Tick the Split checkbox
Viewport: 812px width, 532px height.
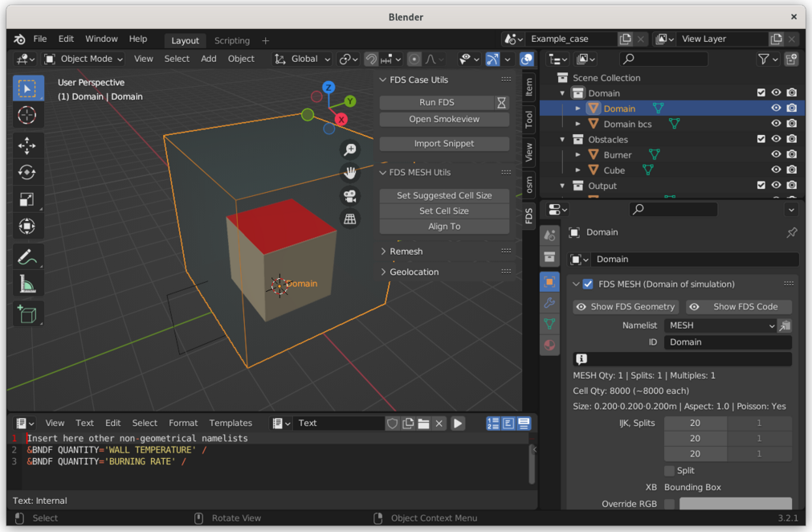(x=669, y=470)
